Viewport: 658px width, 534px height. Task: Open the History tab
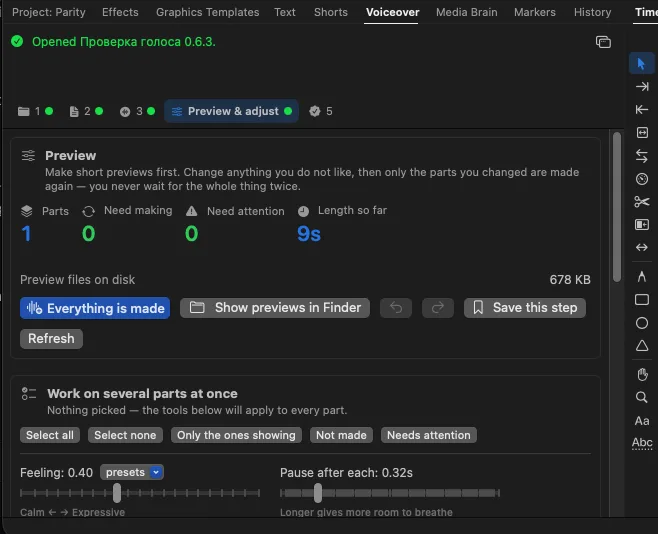point(593,12)
